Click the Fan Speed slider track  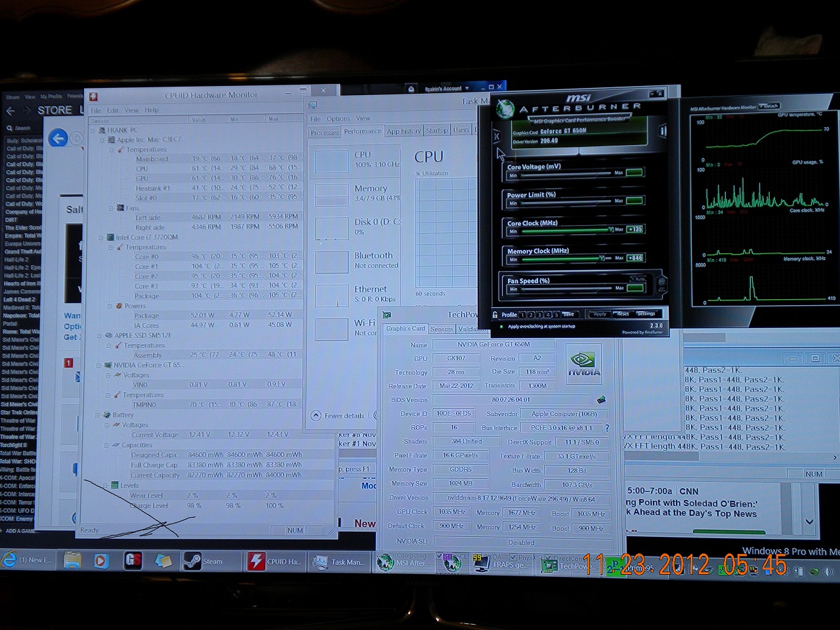click(x=566, y=288)
